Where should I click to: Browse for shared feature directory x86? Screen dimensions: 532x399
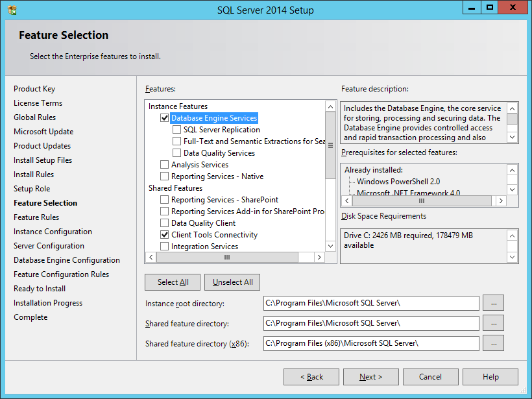[x=494, y=343]
